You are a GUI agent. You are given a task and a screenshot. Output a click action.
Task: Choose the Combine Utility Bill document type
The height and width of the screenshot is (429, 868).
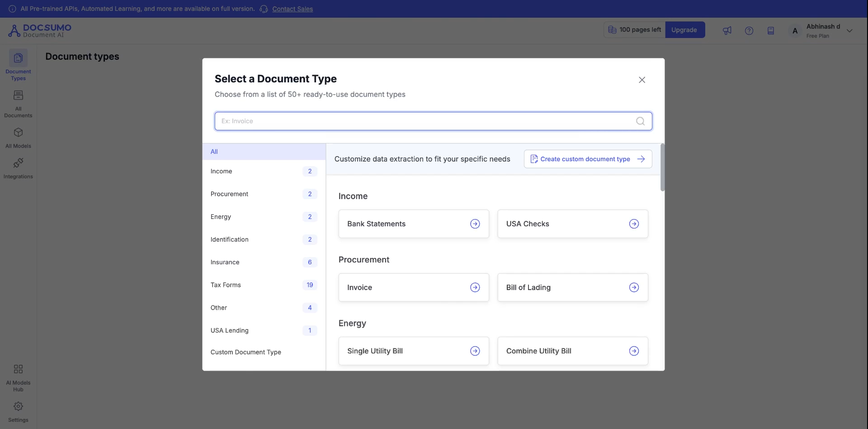tap(573, 351)
